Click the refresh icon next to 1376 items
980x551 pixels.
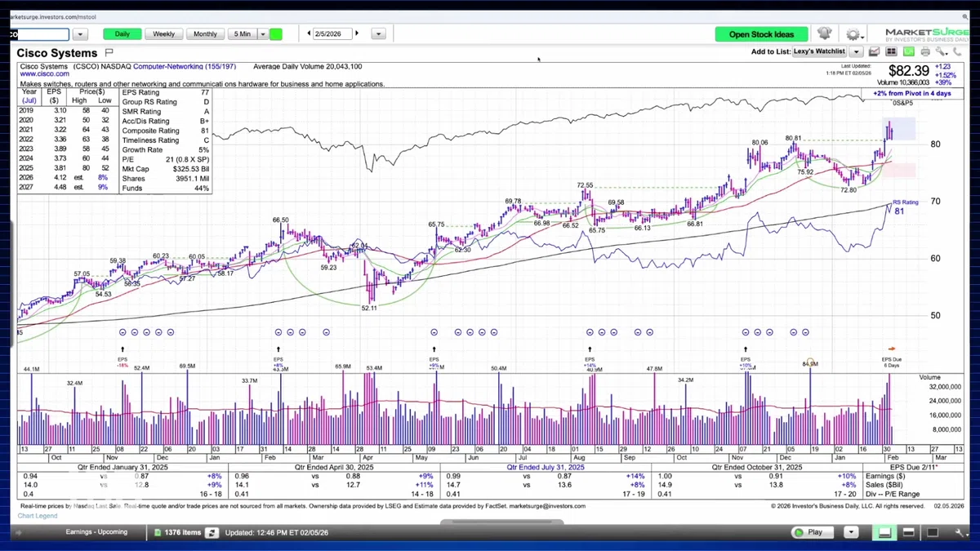(x=212, y=532)
